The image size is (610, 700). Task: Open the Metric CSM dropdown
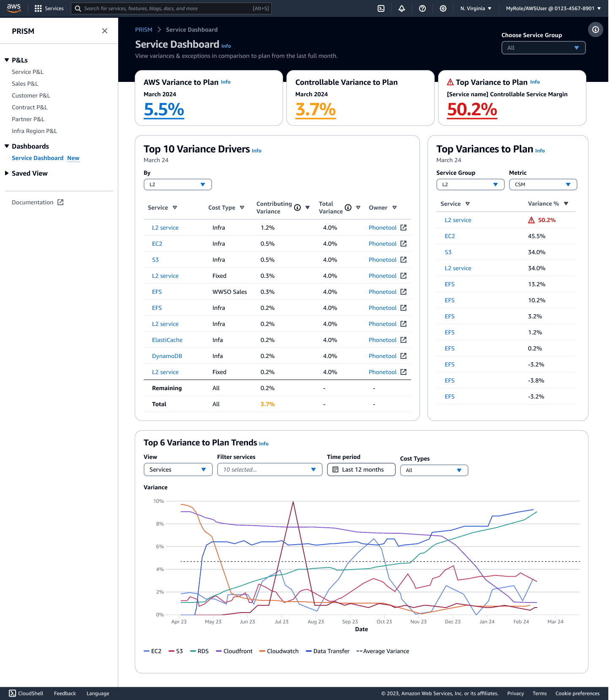point(543,184)
